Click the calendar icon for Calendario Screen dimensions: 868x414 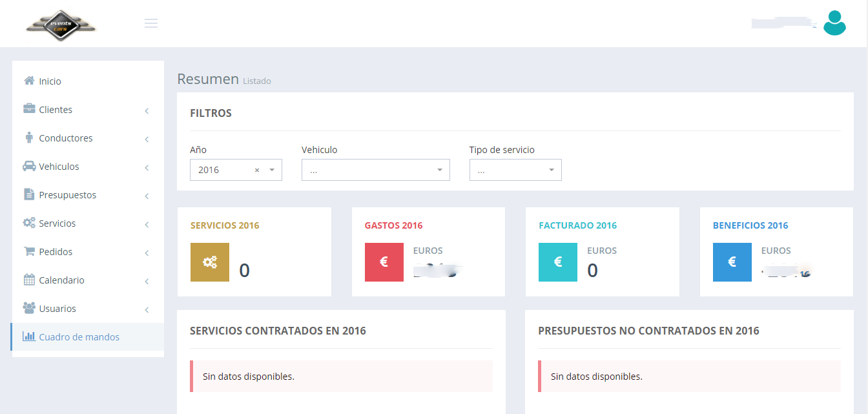click(29, 280)
